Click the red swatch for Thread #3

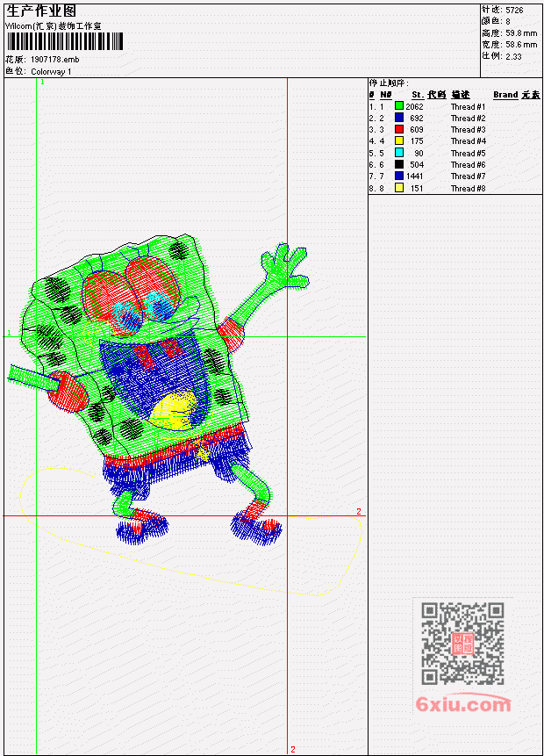399,129
